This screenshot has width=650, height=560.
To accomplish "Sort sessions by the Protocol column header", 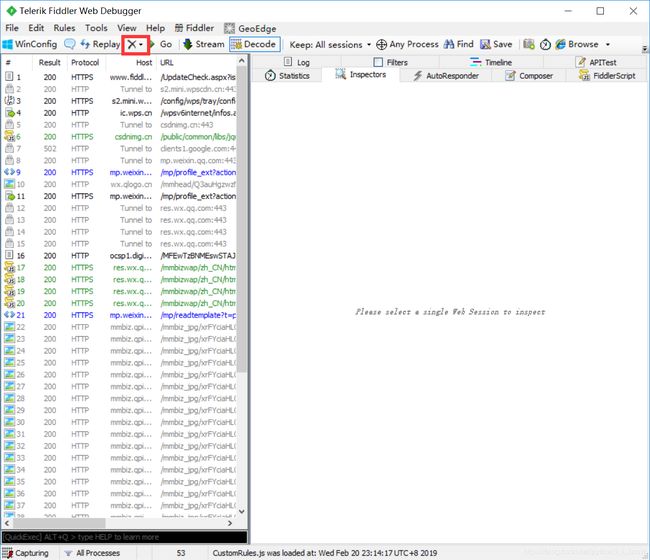I will click(85, 63).
